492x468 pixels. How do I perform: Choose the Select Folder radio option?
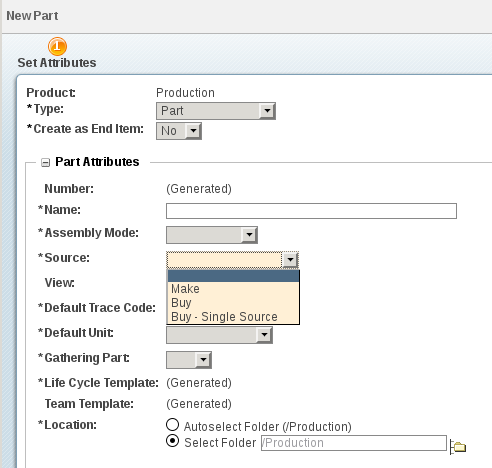coord(172,441)
